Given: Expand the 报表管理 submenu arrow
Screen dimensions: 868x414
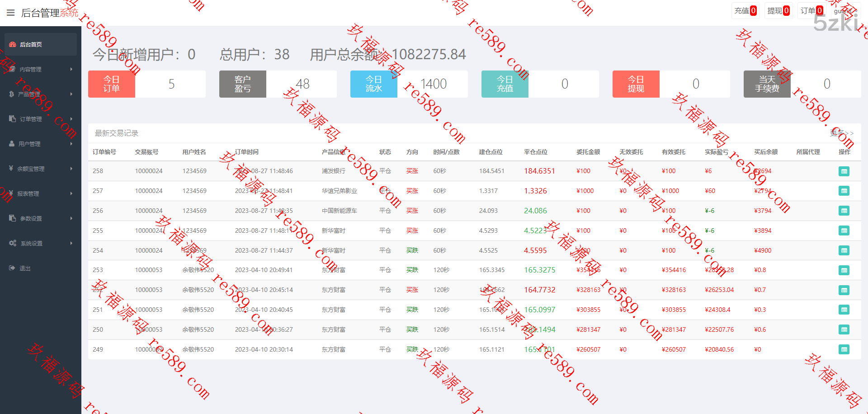Looking at the screenshot, I should (71, 193).
